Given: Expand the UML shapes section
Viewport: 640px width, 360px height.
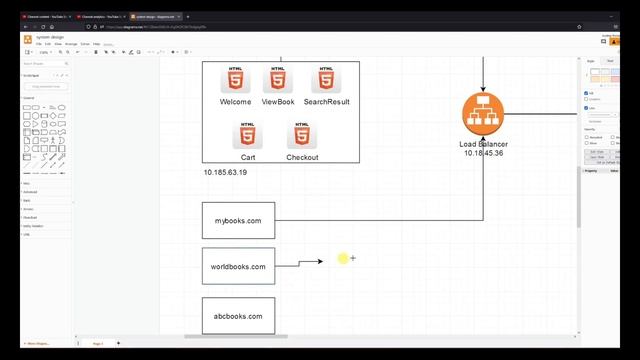Looking at the screenshot, I should [x=26, y=235].
